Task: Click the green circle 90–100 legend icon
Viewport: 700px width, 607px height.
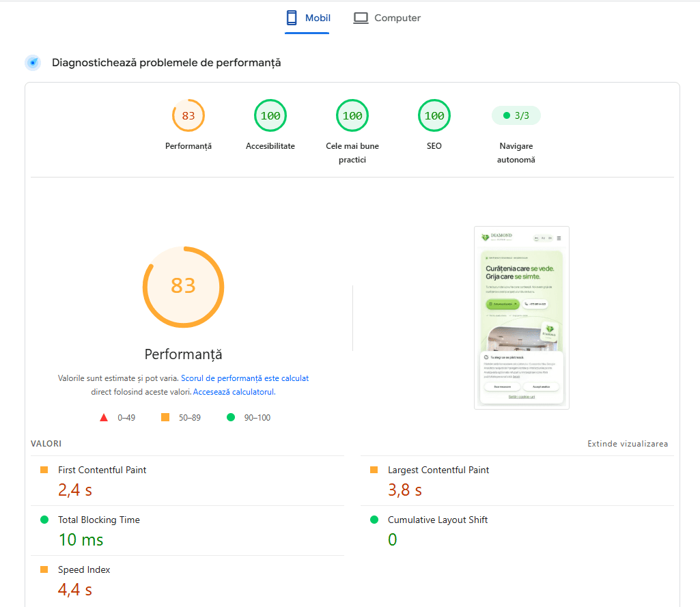Action: [x=231, y=417]
